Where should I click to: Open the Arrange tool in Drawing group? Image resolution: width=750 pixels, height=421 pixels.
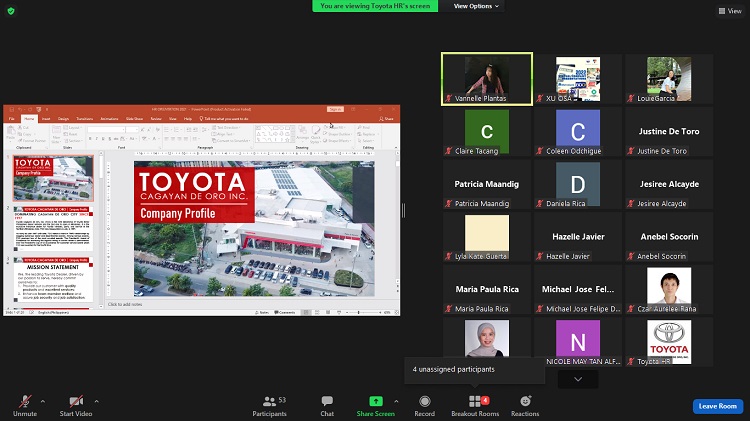pyautogui.click(x=302, y=133)
